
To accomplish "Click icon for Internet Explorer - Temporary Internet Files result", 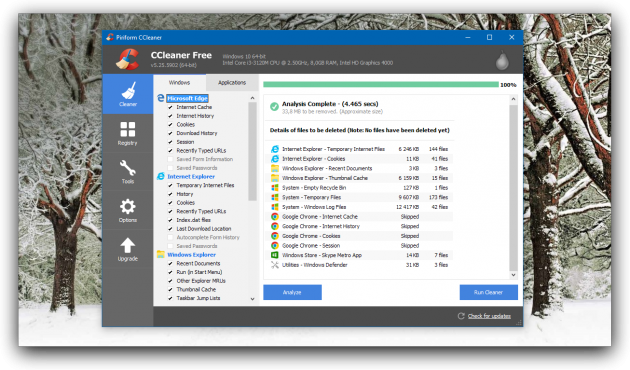I will pyautogui.click(x=275, y=149).
